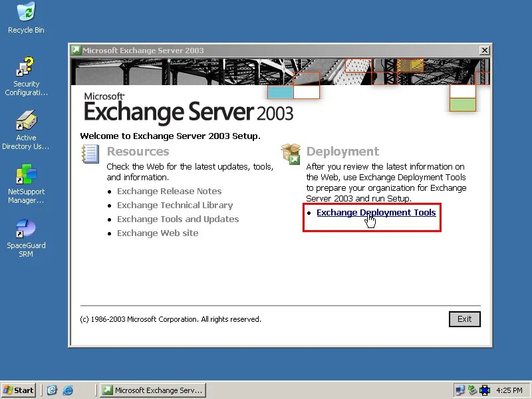
Task: Open Exchange Release Notes link
Action: pos(170,192)
